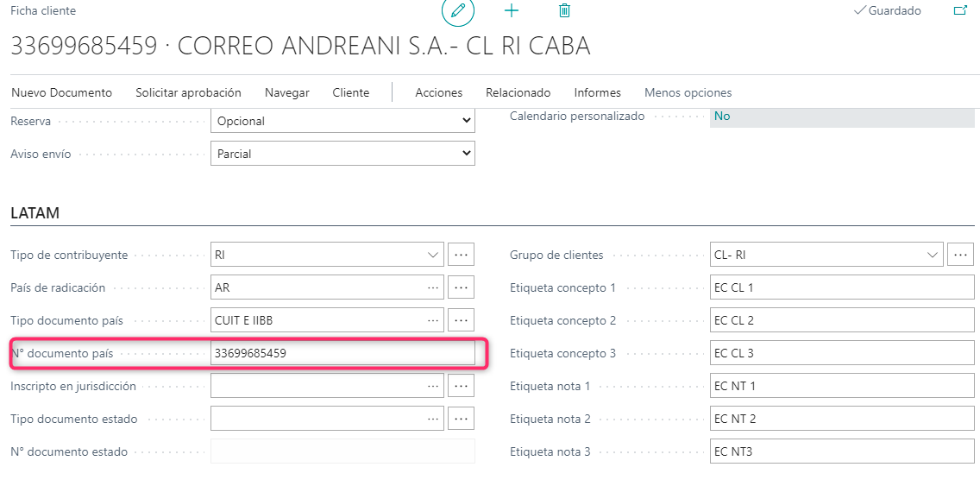Open lookup inside Tipo documento estado field
The image size is (980, 486).
point(432,419)
